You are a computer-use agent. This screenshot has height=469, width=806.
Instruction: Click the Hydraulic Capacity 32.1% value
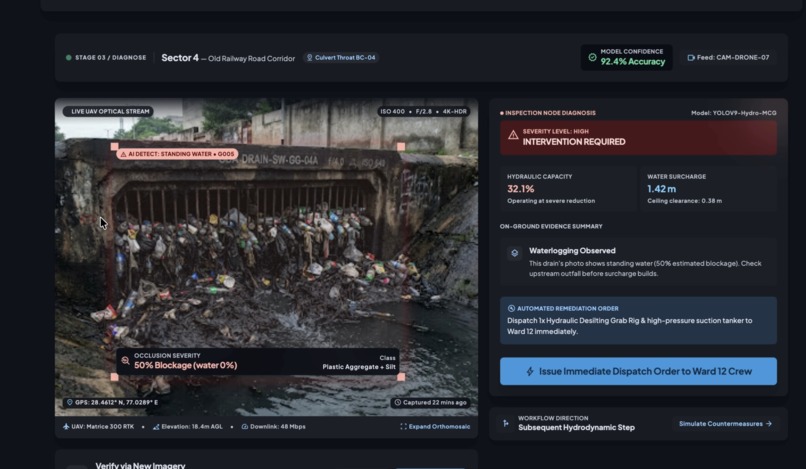pos(521,189)
